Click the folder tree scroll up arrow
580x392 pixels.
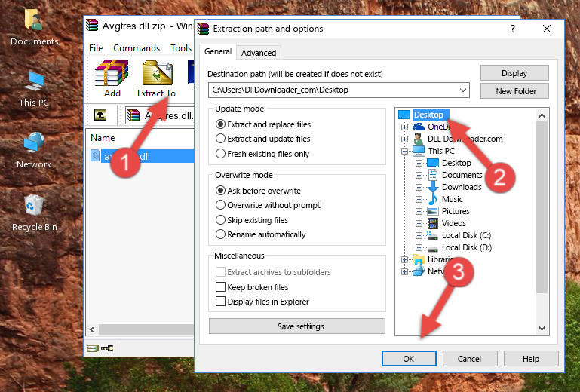pyautogui.click(x=542, y=115)
